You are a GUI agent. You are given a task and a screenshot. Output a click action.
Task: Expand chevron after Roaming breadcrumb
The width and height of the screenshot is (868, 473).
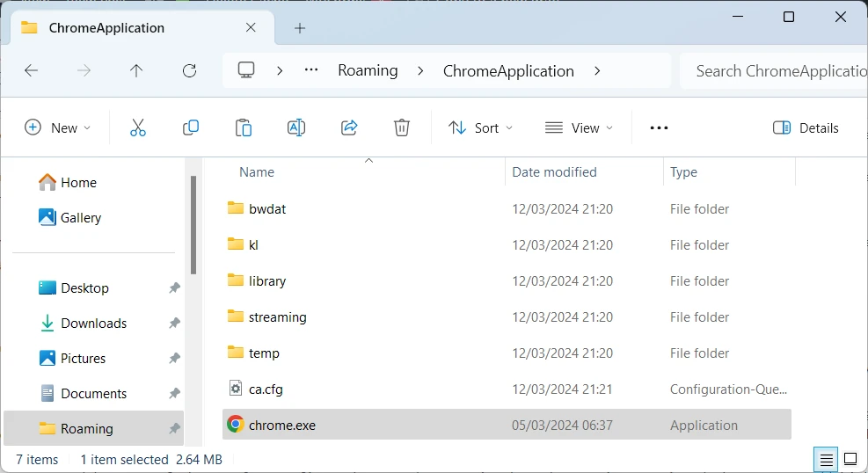(420, 71)
